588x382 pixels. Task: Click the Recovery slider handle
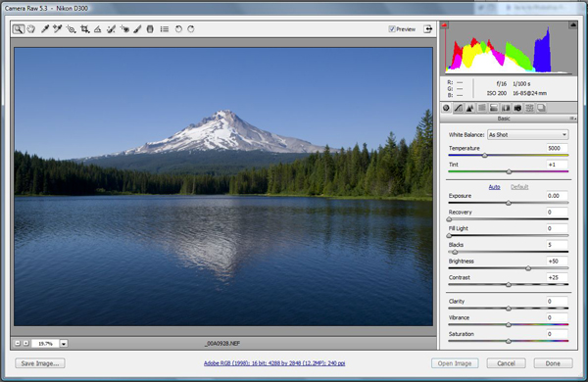(x=449, y=219)
